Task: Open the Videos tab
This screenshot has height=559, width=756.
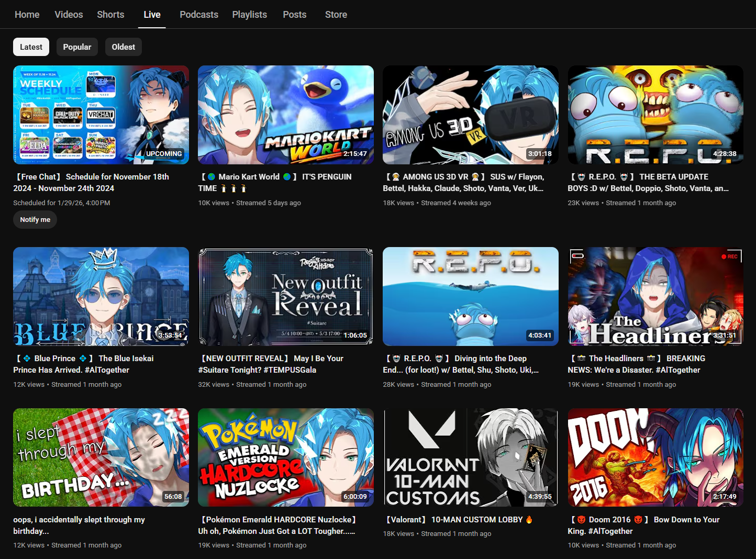Action: 69,15
